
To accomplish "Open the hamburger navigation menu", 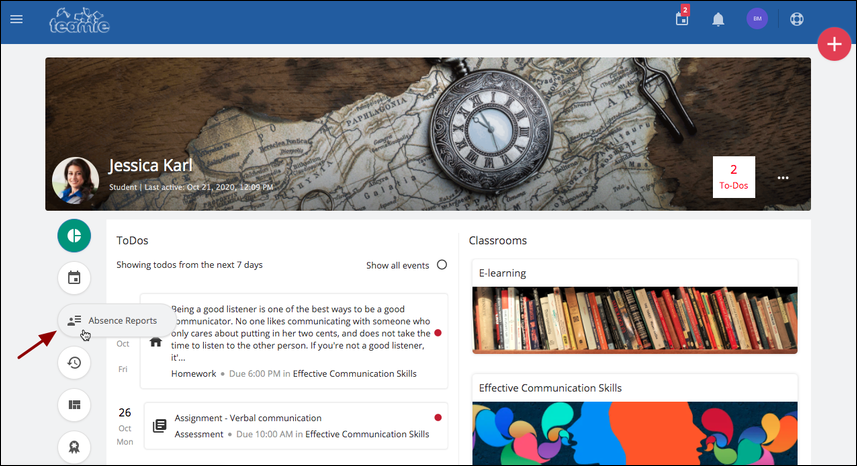I will pos(16,19).
